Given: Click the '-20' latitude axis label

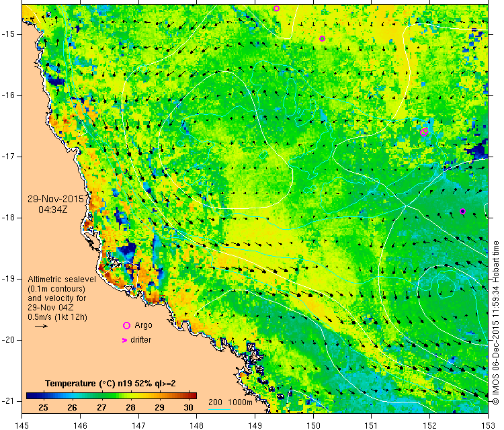Looking at the screenshot, I should (x=7, y=340).
